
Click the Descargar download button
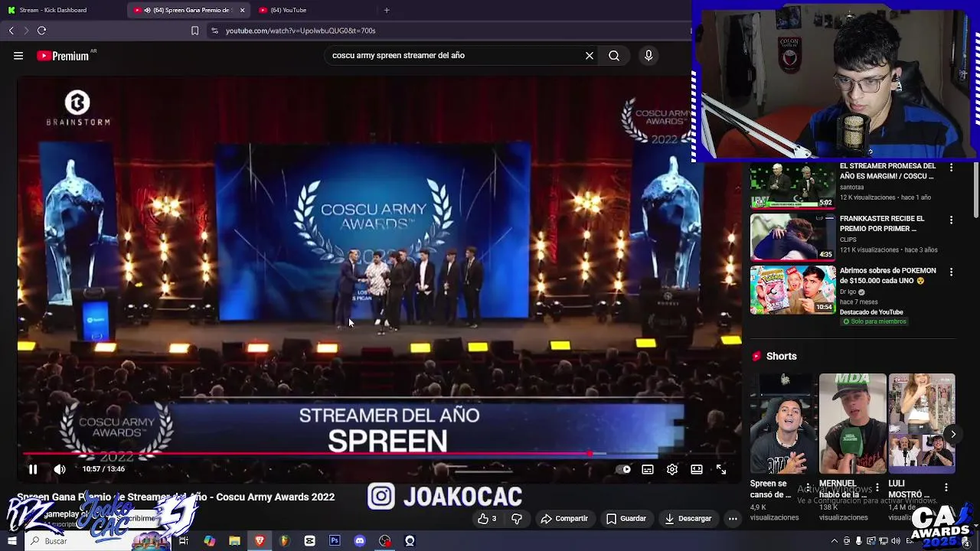click(x=688, y=518)
